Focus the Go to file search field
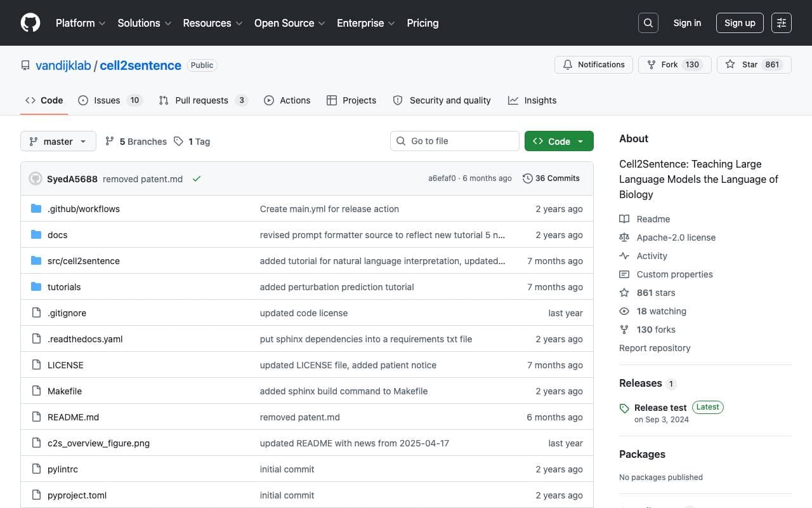Image resolution: width=812 pixels, height=508 pixels. [x=455, y=141]
